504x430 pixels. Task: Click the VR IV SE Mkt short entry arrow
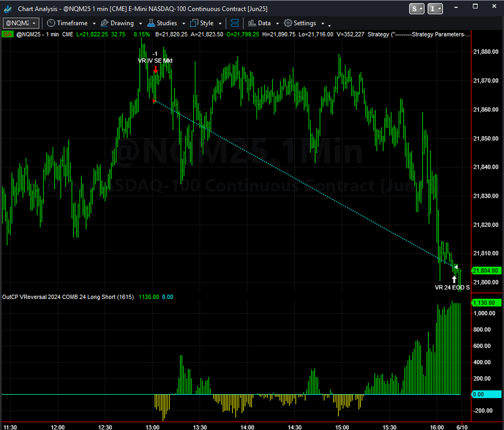[156, 69]
